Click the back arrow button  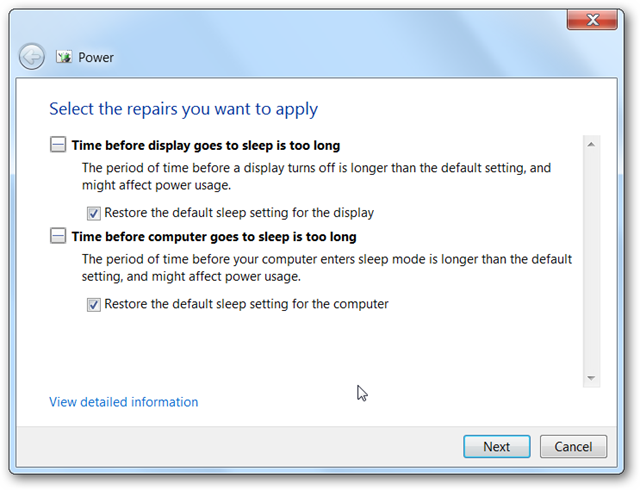point(32,57)
